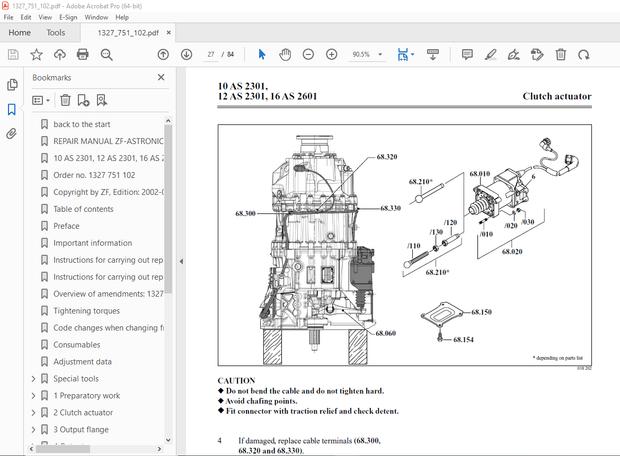This screenshot has width=620, height=456.
Task: Add a sticky note comment
Action: click(x=467, y=54)
